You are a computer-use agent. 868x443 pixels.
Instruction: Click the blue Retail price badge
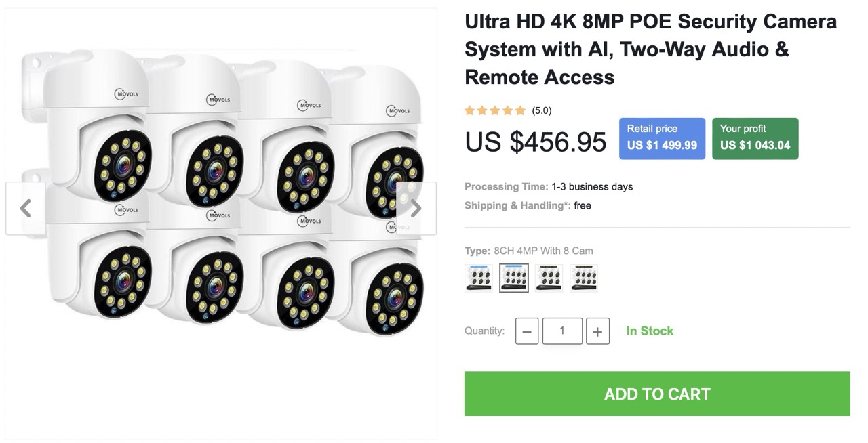click(x=662, y=138)
